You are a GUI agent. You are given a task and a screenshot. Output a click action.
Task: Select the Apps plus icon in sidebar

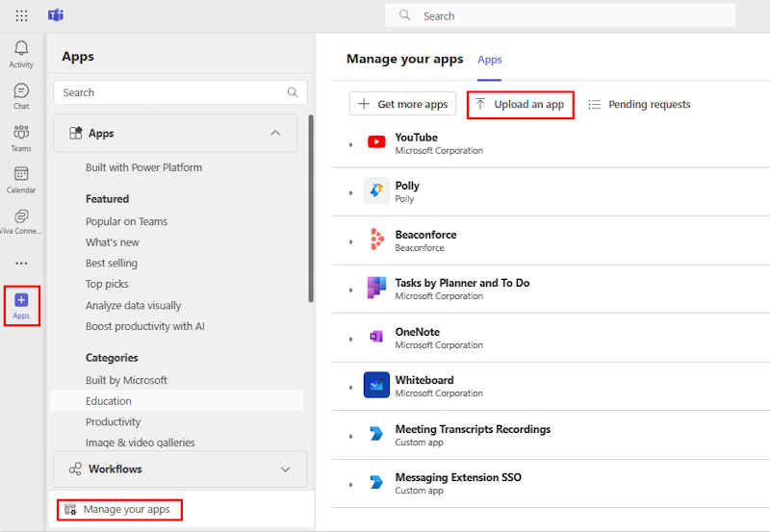(x=21, y=300)
